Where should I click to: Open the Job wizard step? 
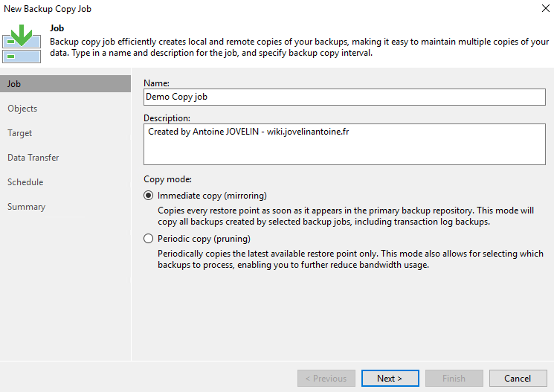pyautogui.click(x=65, y=84)
